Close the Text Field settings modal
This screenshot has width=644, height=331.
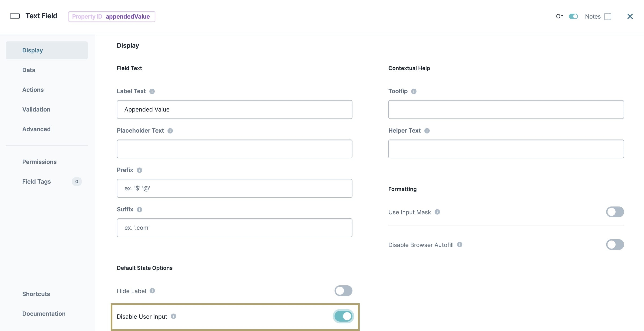(630, 17)
